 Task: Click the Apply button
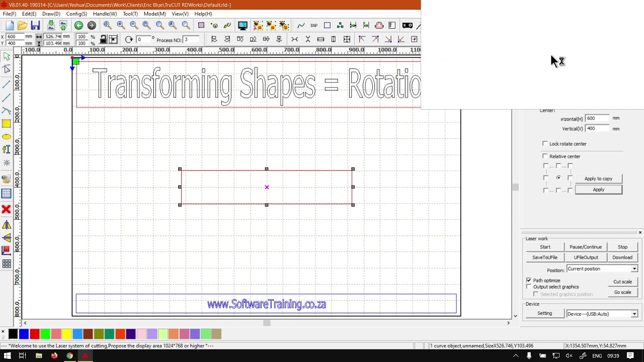pos(598,190)
